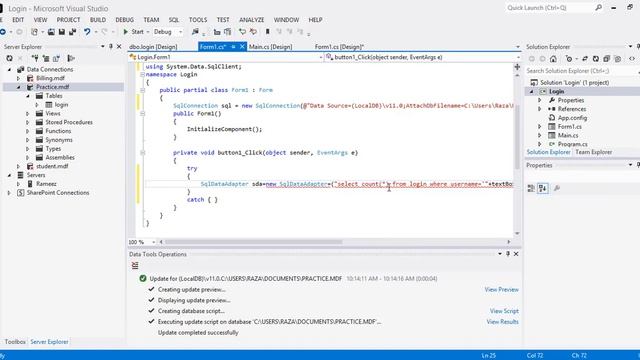The image size is (640, 360).
Task: Click the Data Tools Operations clear icon
Action: 135,266
